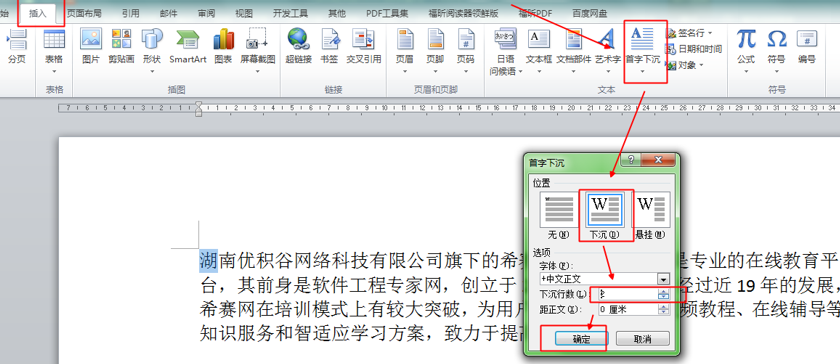
Task: Switch to the 审阅 ribbon tab
Action: pyautogui.click(x=206, y=13)
